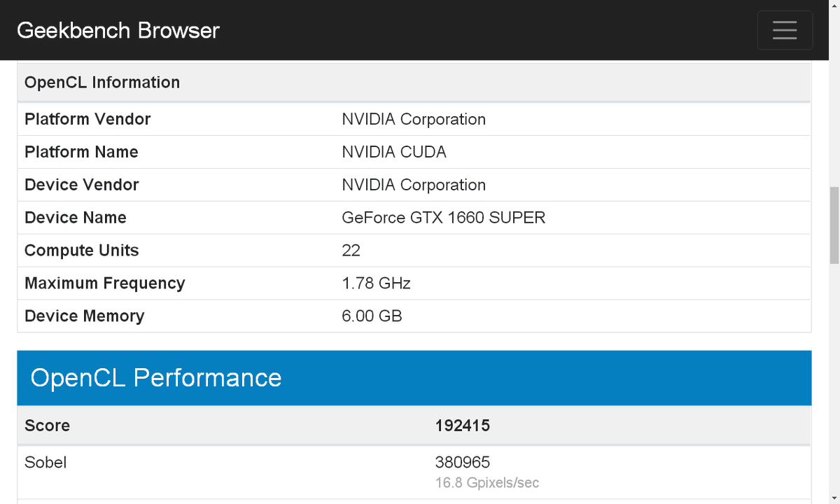840x504 pixels.
Task: Select the overall score 192415
Action: [463, 426]
